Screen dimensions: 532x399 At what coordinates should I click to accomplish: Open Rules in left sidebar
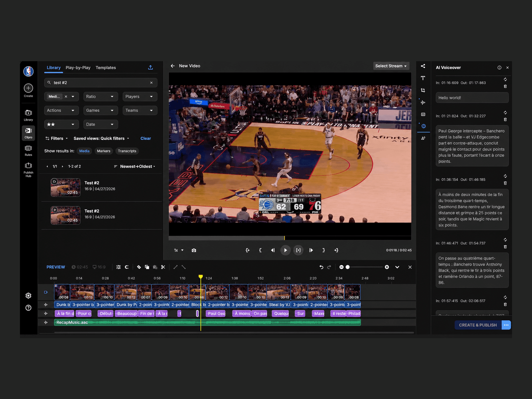click(x=28, y=150)
